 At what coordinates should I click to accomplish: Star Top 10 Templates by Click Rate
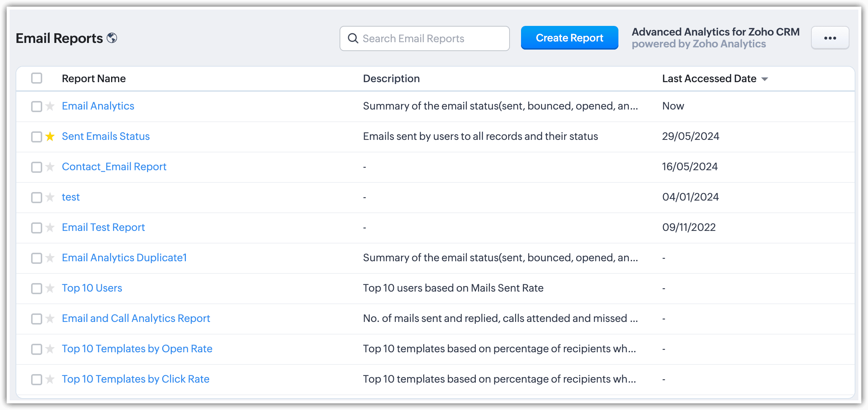[x=50, y=379]
